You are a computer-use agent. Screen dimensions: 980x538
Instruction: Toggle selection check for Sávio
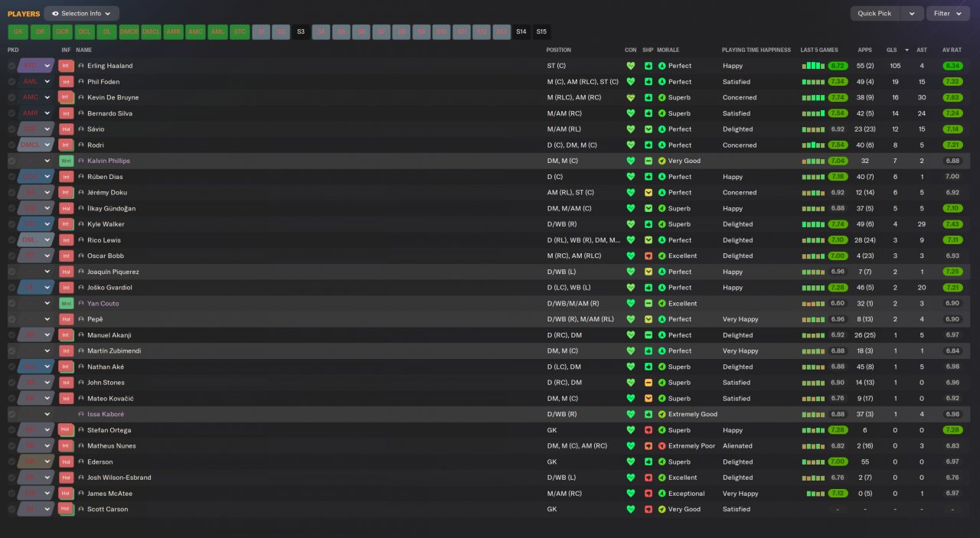(x=11, y=129)
